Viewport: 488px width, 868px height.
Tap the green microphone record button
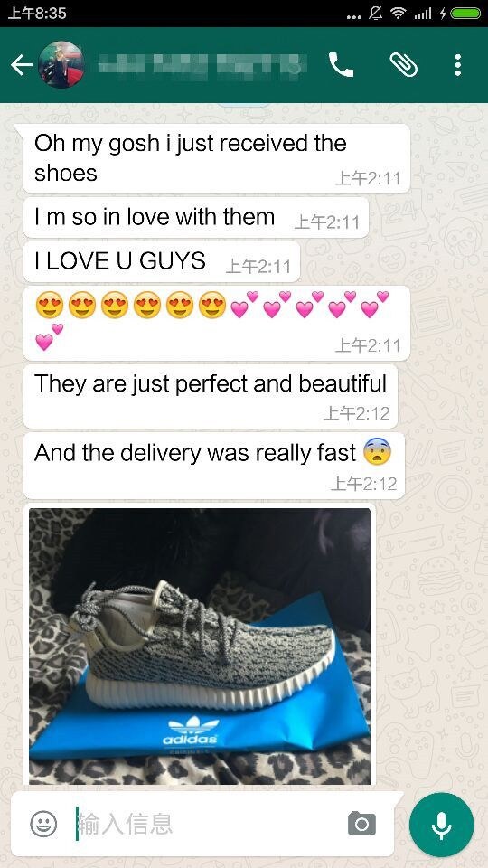tap(442, 825)
